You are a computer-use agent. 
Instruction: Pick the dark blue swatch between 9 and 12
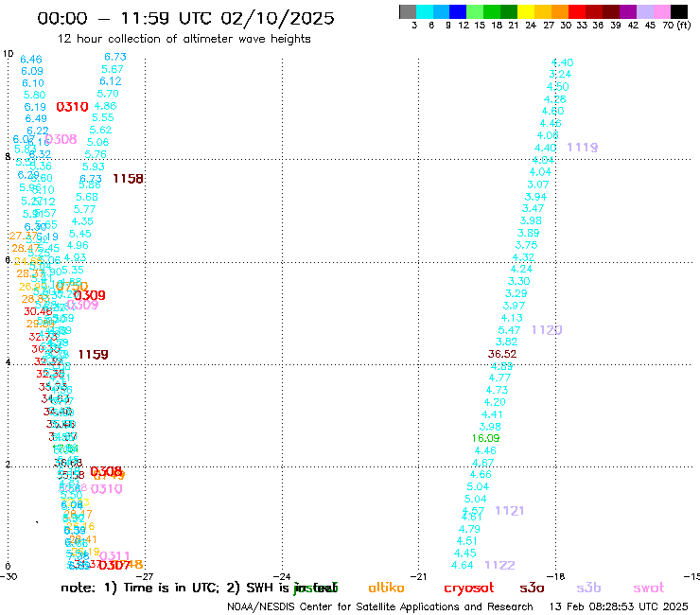pyautogui.click(x=459, y=12)
